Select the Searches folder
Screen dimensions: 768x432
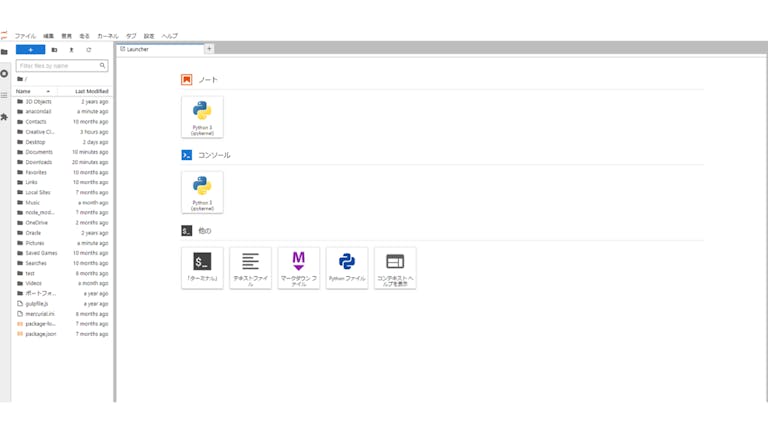pos(62,264)
